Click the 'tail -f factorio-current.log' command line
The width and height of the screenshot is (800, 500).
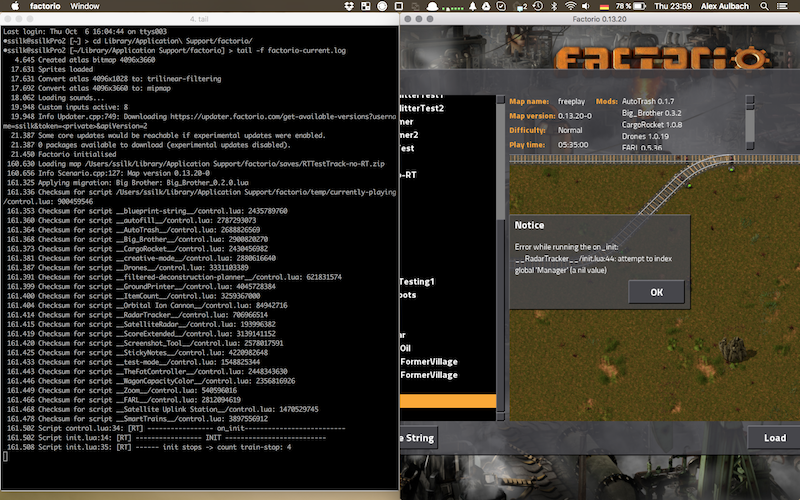point(174,51)
